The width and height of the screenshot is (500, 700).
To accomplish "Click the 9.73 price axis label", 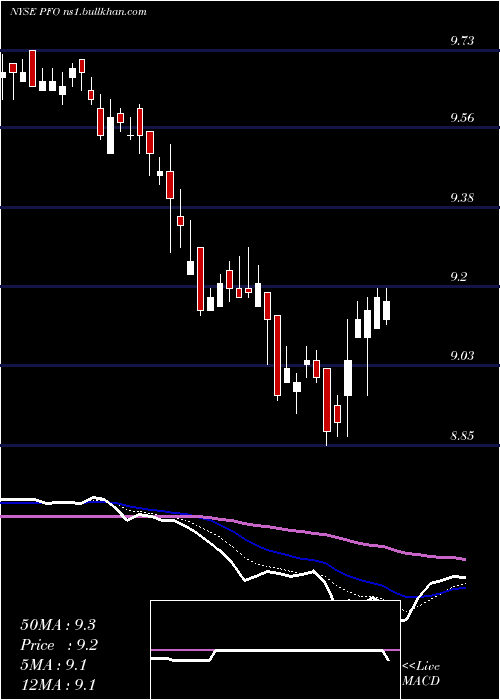I will (x=462, y=41).
